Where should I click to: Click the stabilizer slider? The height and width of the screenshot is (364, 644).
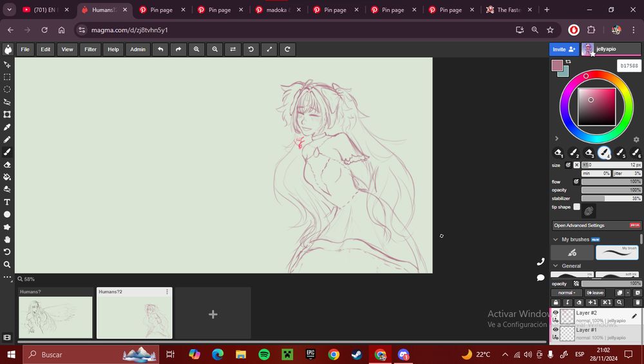[x=611, y=198]
